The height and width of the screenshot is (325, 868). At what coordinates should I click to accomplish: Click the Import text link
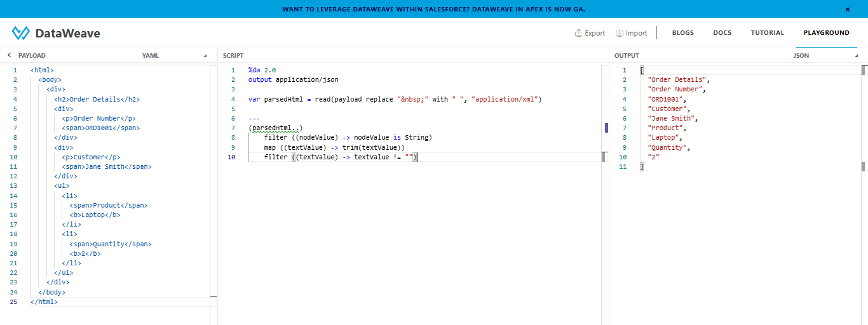(x=637, y=33)
